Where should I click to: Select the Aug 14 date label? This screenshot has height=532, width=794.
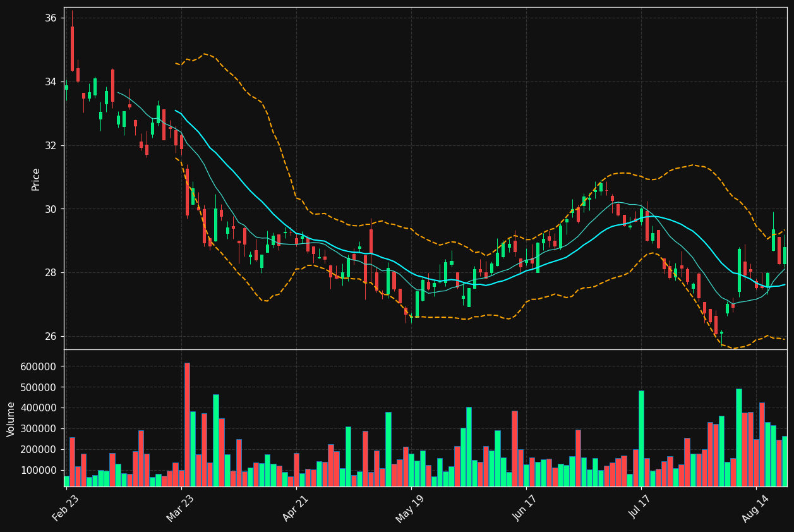point(755,508)
